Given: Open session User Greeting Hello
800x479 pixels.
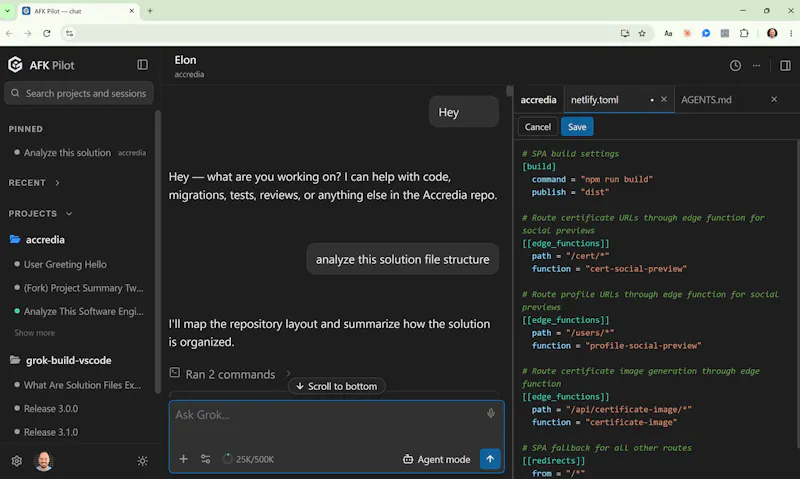Looking at the screenshot, I should (65, 264).
